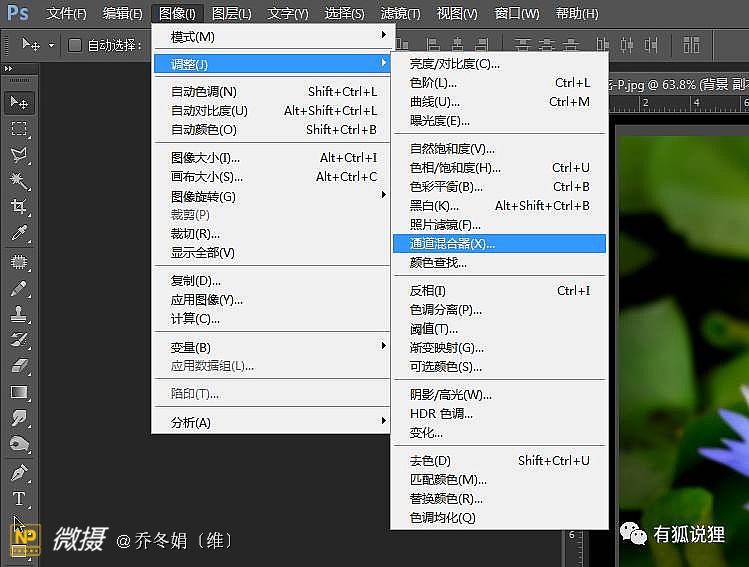Image resolution: width=749 pixels, height=567 pixels.
Task: Pick the Eraser tool
Action: (x=19, y=365)
